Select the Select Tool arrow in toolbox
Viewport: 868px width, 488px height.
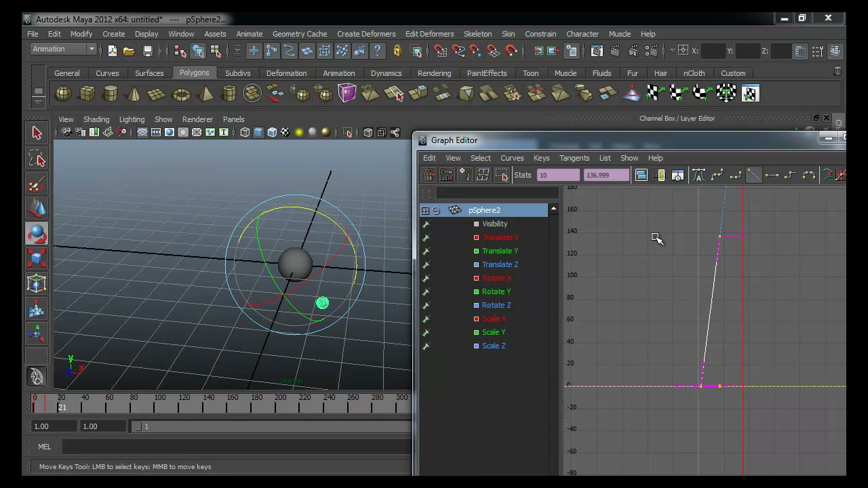click(37, 133)
